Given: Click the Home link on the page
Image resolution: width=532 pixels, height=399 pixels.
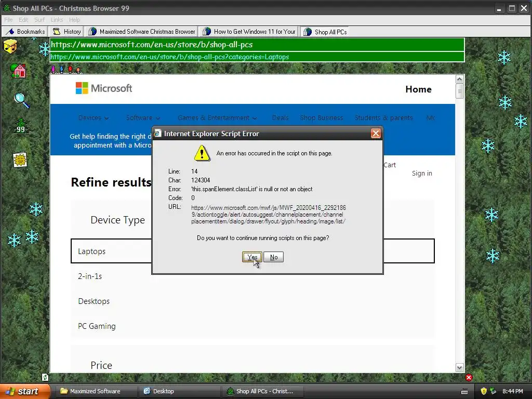Looking at the screenshot, I should point(418,89).
